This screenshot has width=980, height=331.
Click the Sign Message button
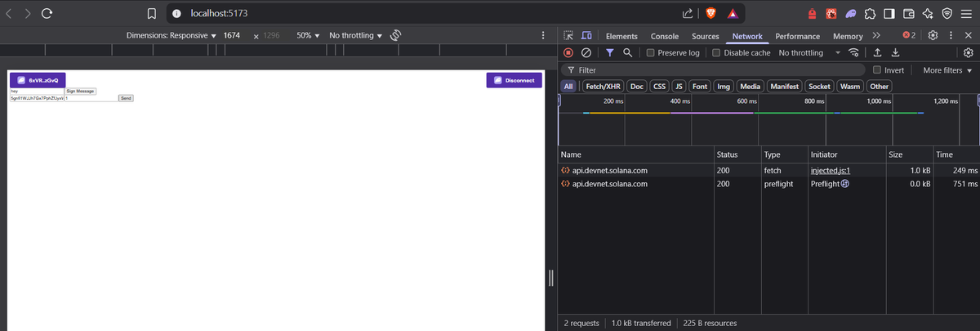pos(81,91)
